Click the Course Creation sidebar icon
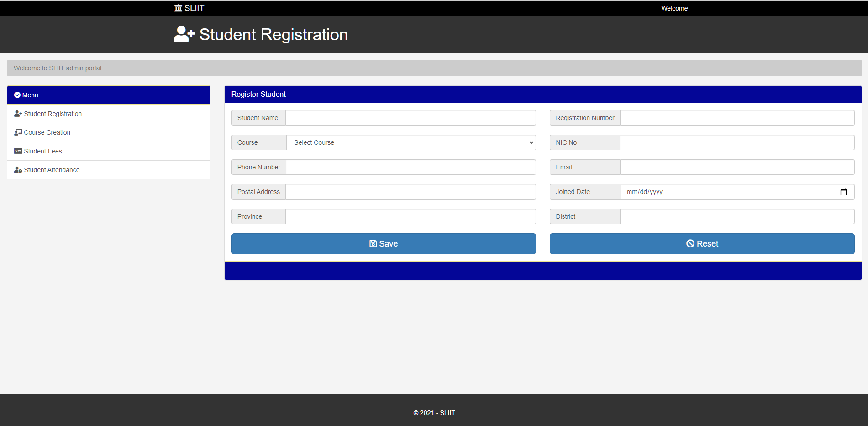This screenshot has width=868, height=426. (x=17, y=132)
